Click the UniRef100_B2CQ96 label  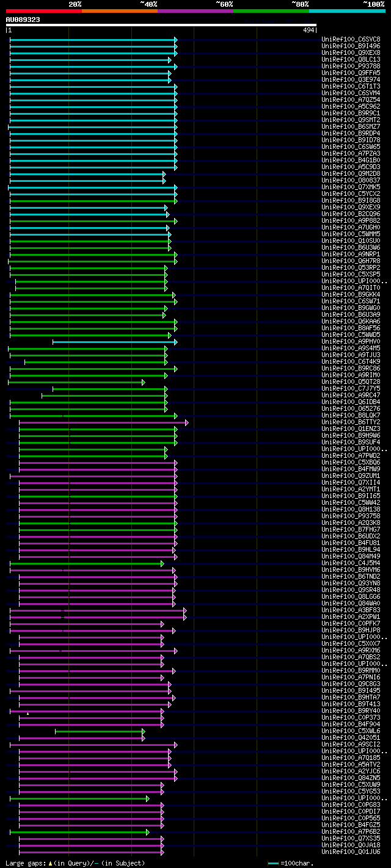pyautogui.click(x=351, y=214)
